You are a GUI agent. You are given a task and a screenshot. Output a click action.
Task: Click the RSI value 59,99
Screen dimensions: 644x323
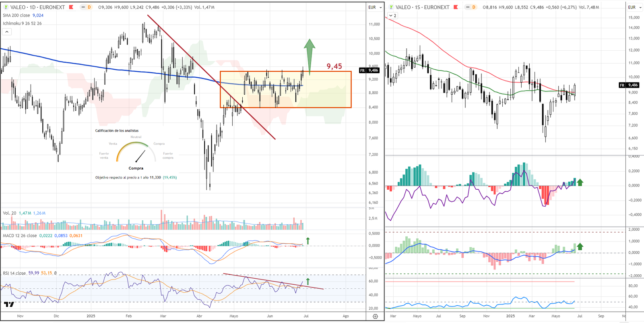[x=34, y=273]
